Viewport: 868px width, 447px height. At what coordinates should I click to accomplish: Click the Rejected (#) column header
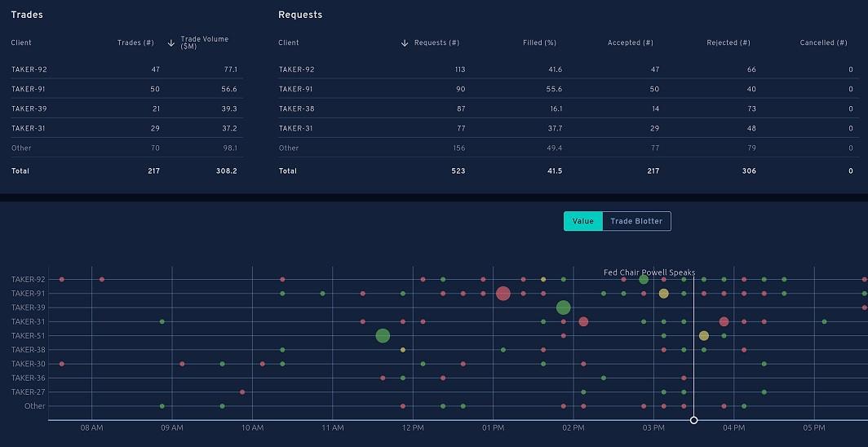pos(728,42)
